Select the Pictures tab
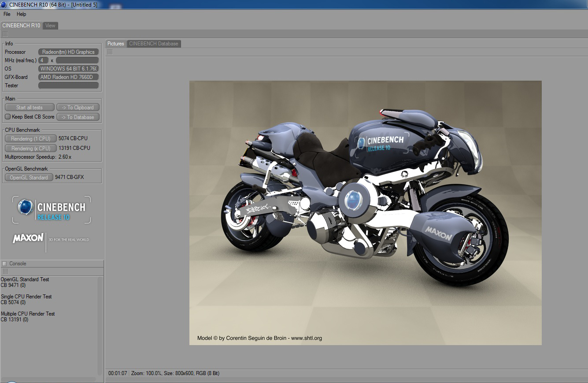The image size is (588, 383). click(116, 44)
